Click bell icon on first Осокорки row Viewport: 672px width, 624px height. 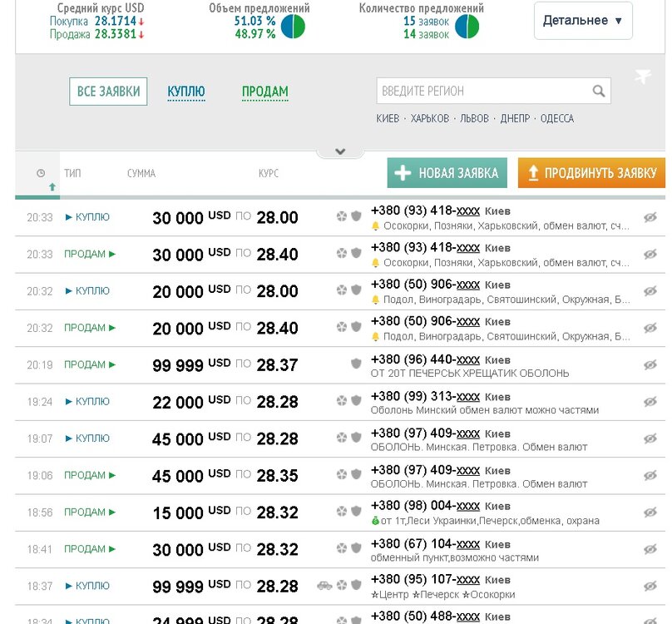pos(375,225)
